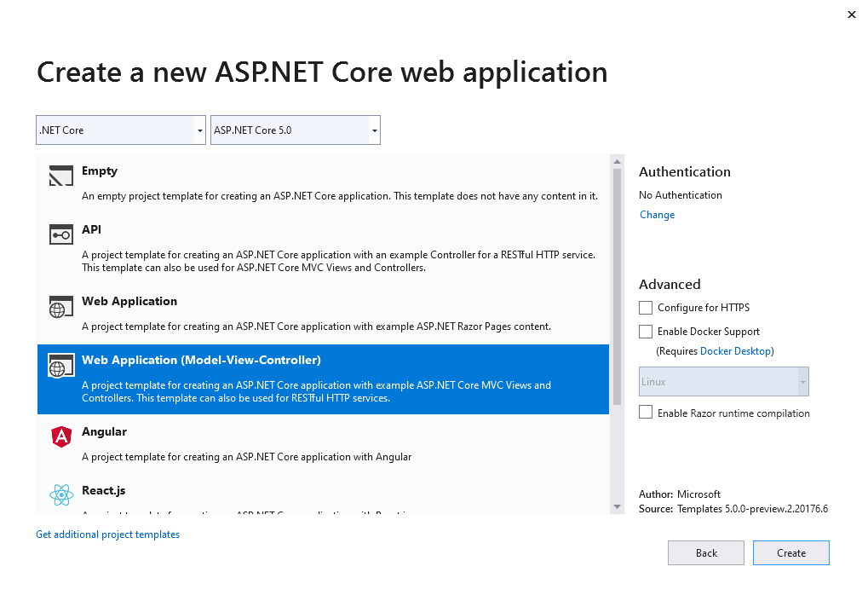Enable Razor runtime compilation
Viewport: 868px width, 601px height.
click(645, 412)
